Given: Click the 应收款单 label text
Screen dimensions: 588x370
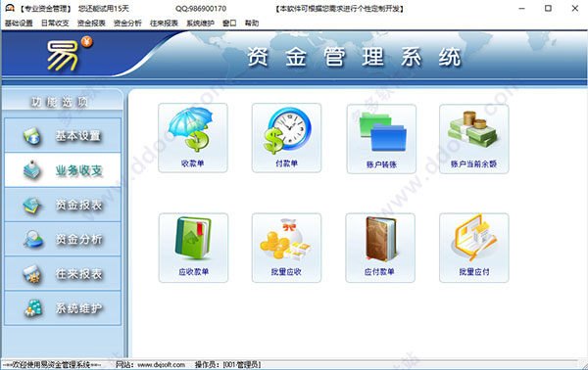Looking at the screenshot, I should [x=193, y=272].
